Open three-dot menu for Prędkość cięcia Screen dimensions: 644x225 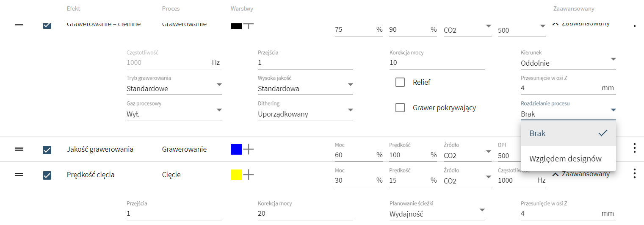[634, 174]
